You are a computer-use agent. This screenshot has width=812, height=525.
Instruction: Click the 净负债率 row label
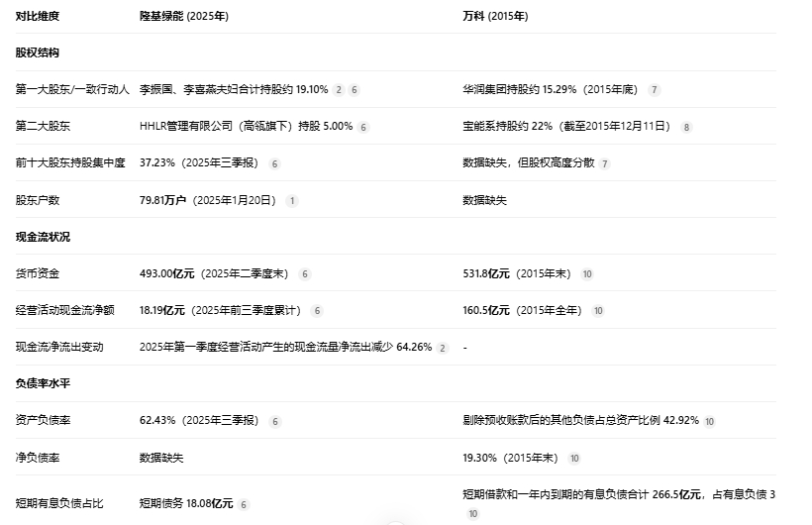38,458
